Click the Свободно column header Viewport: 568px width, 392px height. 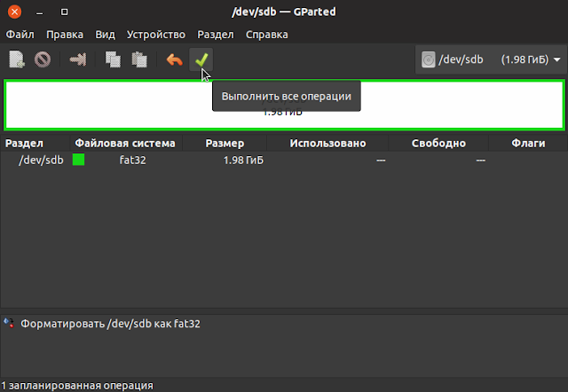[438, 144]
